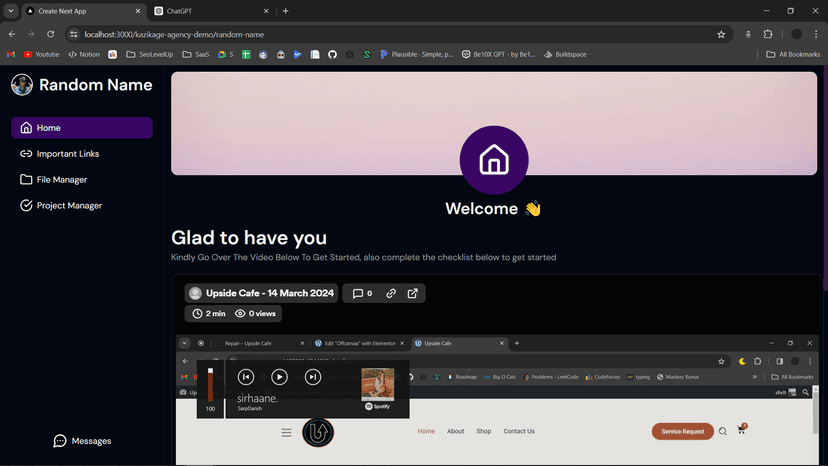The height and width of the screenshot is (466, 828).
Task: Reload the current page
Action: pyautogui.click(x=51, y=34)
